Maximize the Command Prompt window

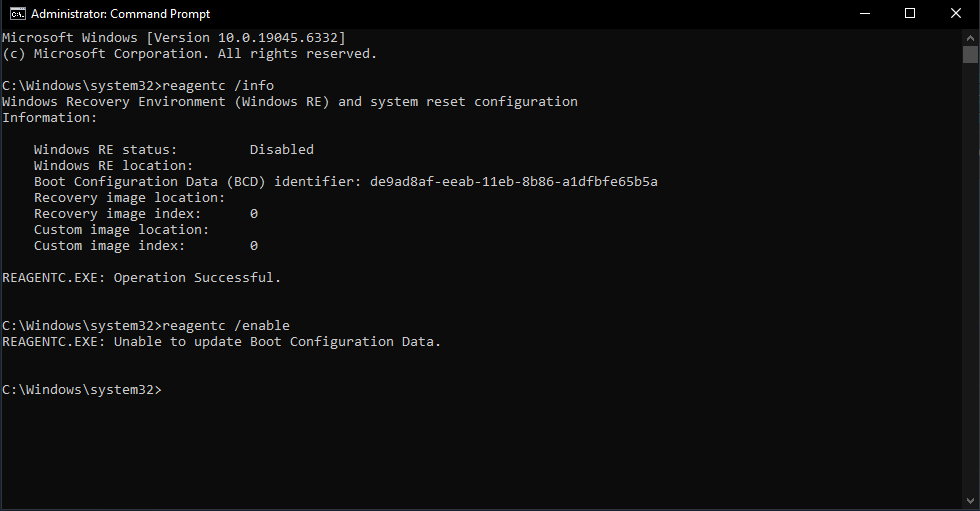click(910, 14)
